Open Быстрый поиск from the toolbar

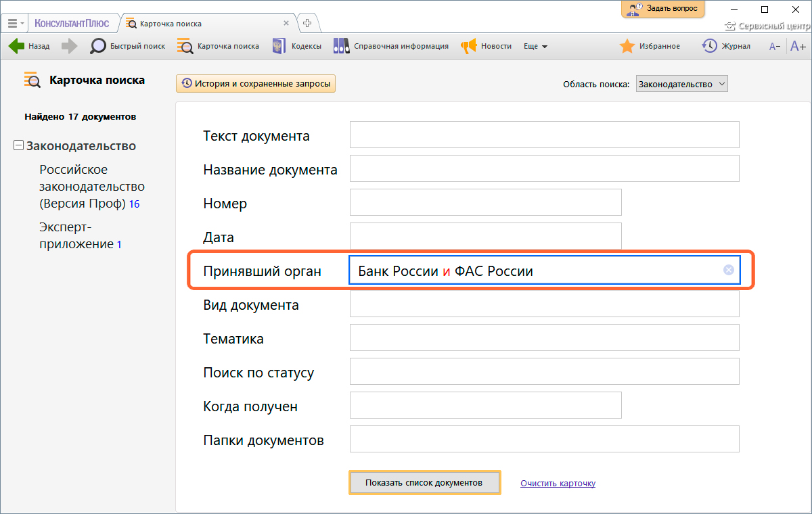pyautogui.click(x=128, y=46)
